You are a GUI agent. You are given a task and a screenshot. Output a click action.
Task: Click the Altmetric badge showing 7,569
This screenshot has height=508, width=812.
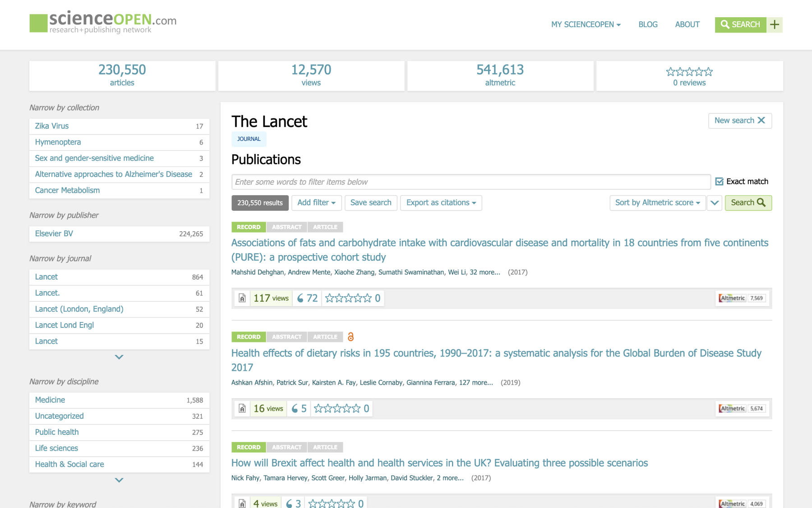coord(742,298)
